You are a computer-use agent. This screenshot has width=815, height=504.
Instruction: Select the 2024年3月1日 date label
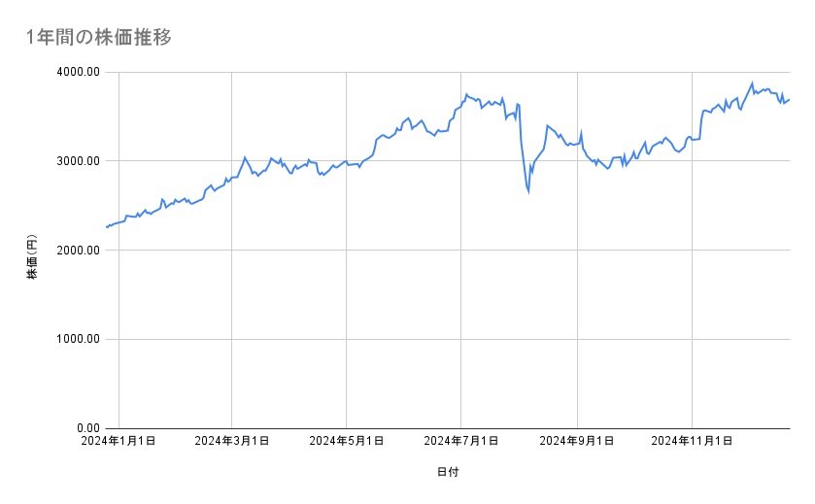coord(232,442)
